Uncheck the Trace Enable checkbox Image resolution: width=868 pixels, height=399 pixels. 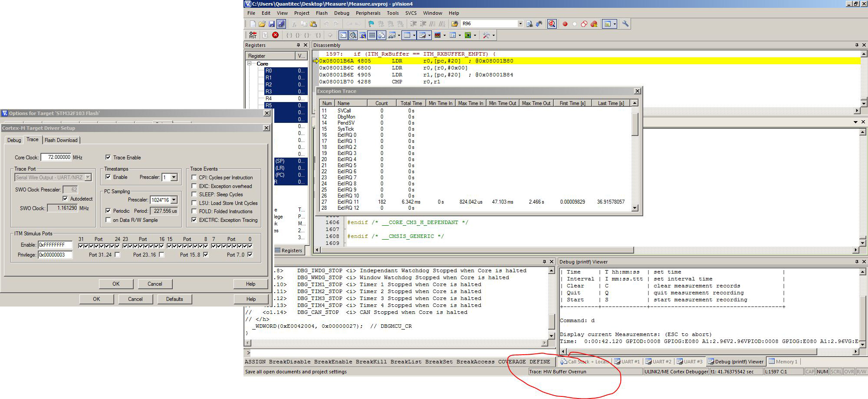tap(108, 158)
